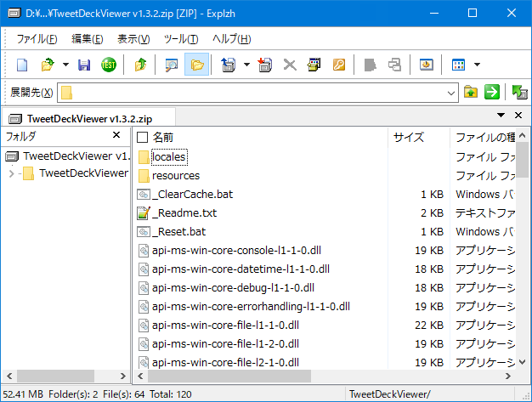Click the folder pane horizontal scrollbar
The image size is (532, 402).
[x=66, y=376]
